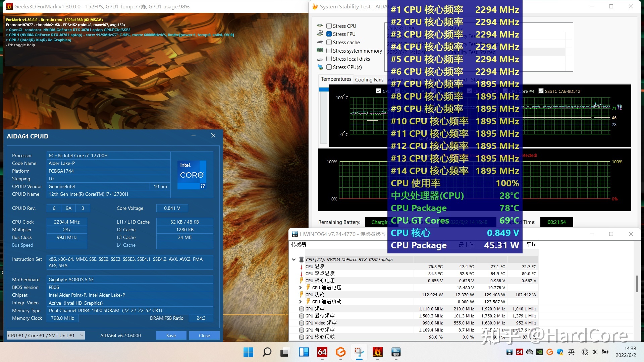Viewport: 644px width, 362px height.
Task: Toggle the Stress FPU checkbox in AIDA64
Action: (329, 35)
